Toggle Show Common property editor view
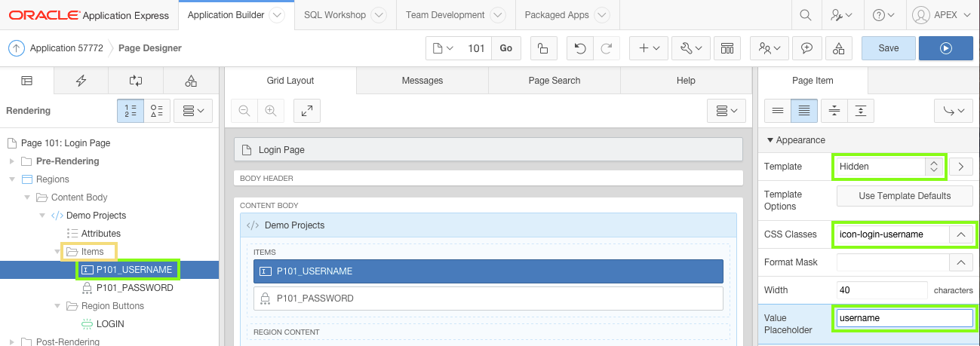The width and height of the screenshot is (980, 346). (778, 111)
